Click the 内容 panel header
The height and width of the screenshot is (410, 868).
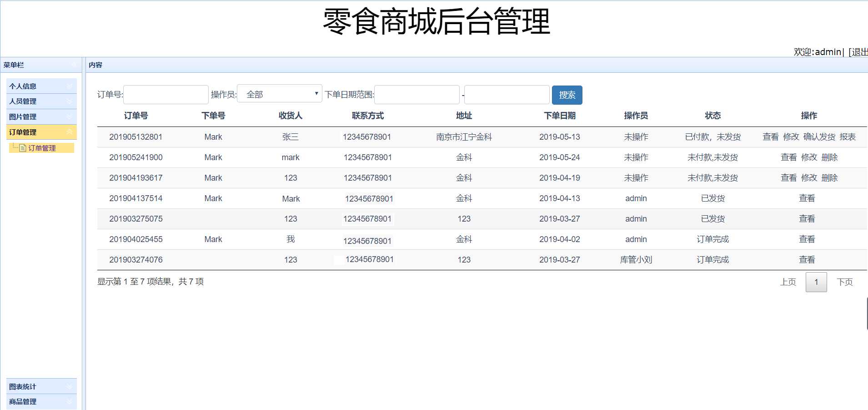(x=477, y=65)
